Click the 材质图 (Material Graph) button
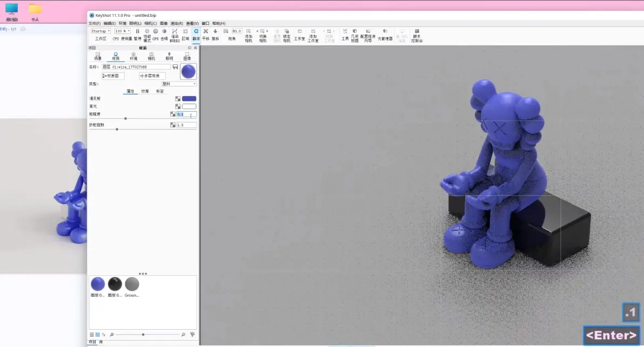Screen dimensions: 644x347 [113, 76]
